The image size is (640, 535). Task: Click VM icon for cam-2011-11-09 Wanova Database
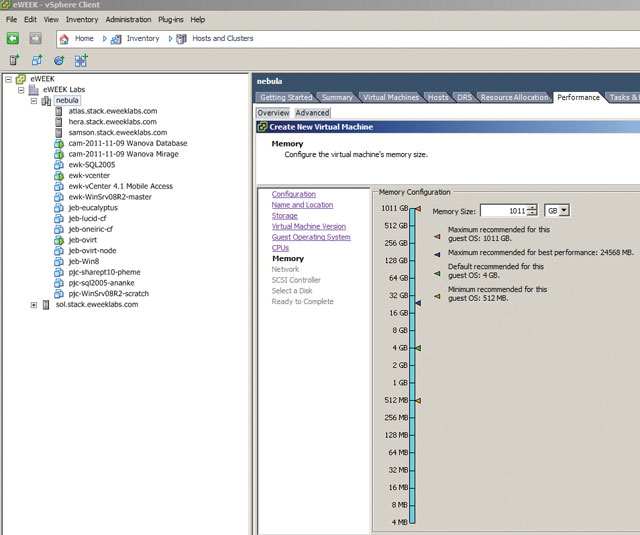pyautogui.click(x=59, y=143)
